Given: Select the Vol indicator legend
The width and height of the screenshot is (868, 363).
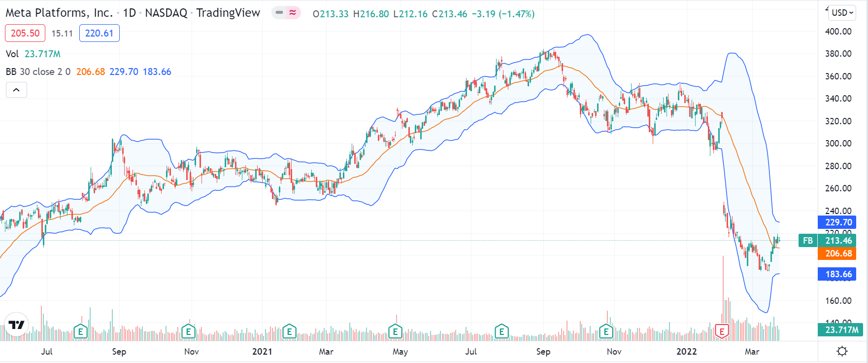Looking at the screenshot, I should [x=12, y=54].
